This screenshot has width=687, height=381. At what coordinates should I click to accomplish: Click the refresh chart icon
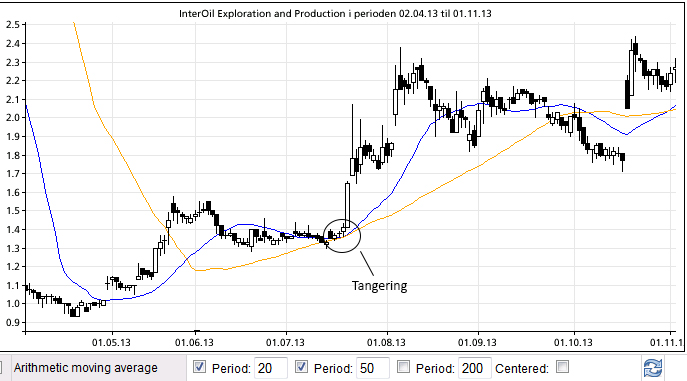pyautogui.click(x=653, y=368)
